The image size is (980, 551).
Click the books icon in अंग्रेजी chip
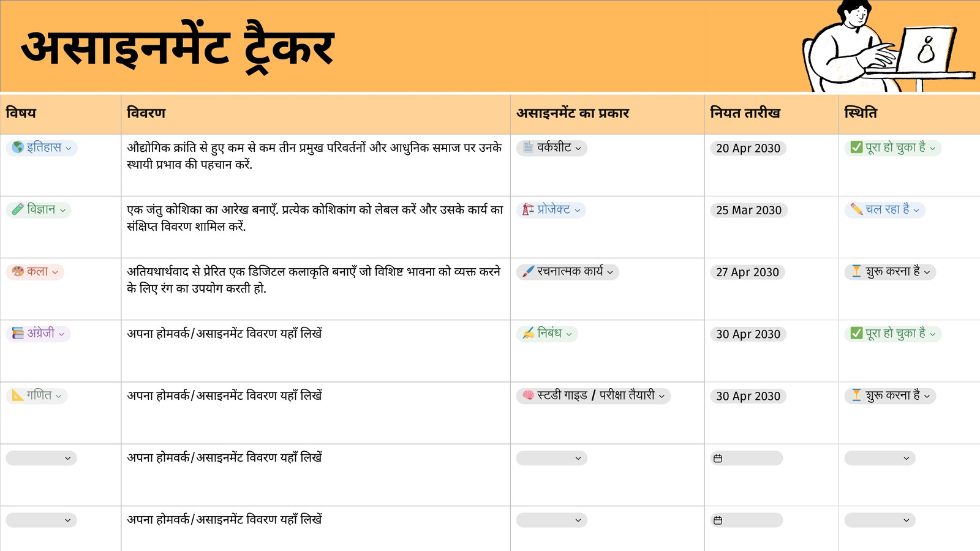(x=18, y=334)
